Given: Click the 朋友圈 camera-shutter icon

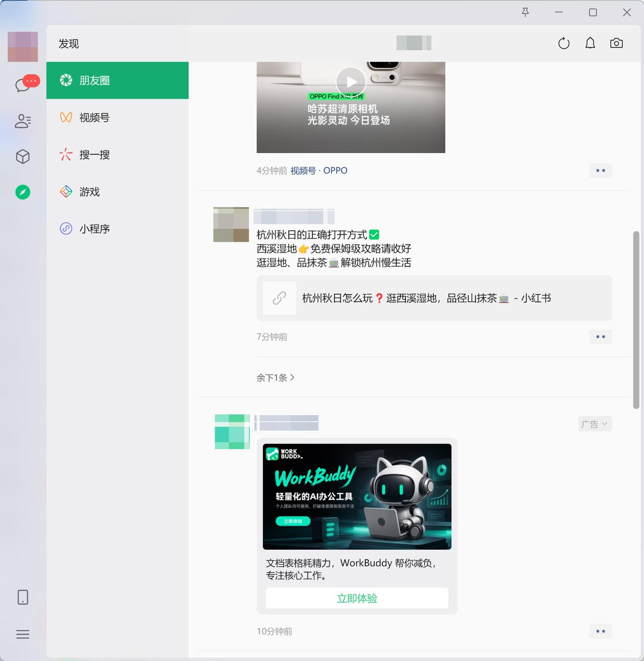Looking at the screenshot, I should [x=66, y=80].
